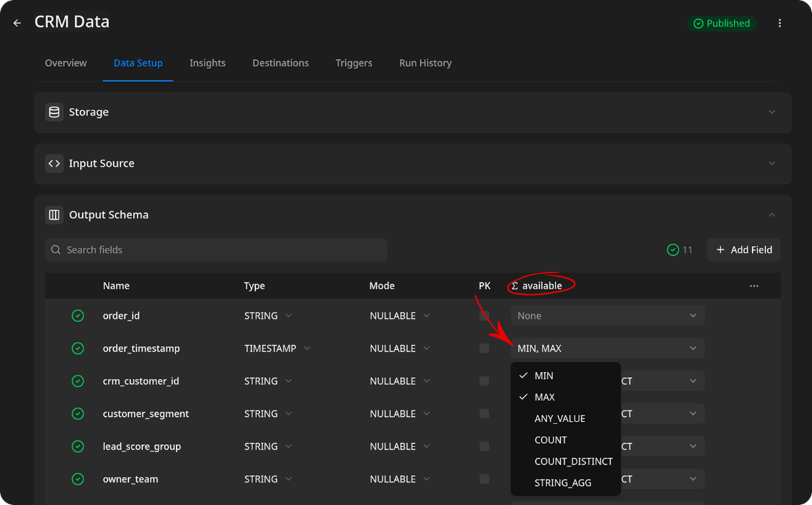Select COUNT in the aggregation menu

coord(565,440)
